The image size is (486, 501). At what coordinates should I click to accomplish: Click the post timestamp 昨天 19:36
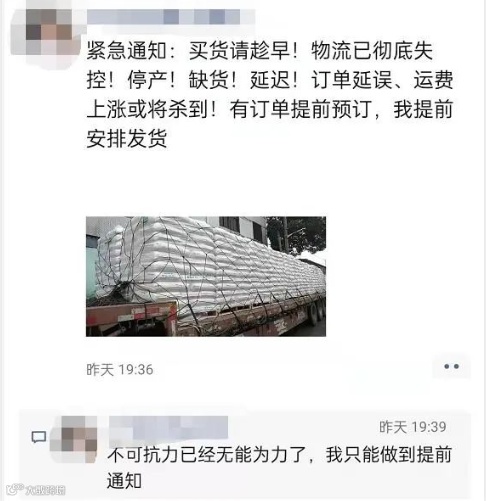point(120,370)
